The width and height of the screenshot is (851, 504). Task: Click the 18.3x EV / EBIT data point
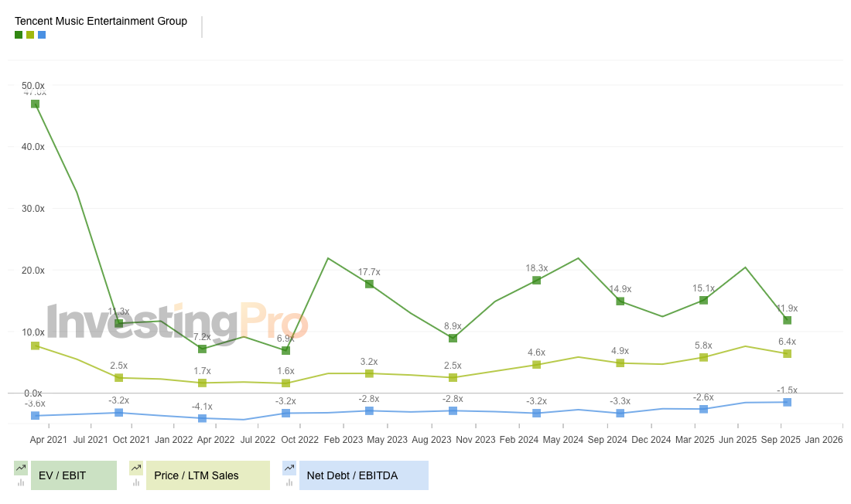point(536,281)
